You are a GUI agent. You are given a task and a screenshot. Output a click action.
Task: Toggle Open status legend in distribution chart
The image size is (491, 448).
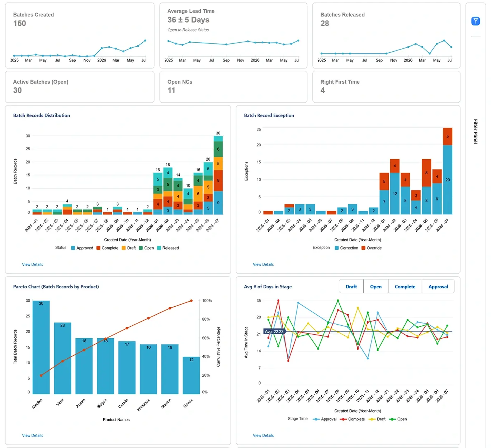point(146,248)
